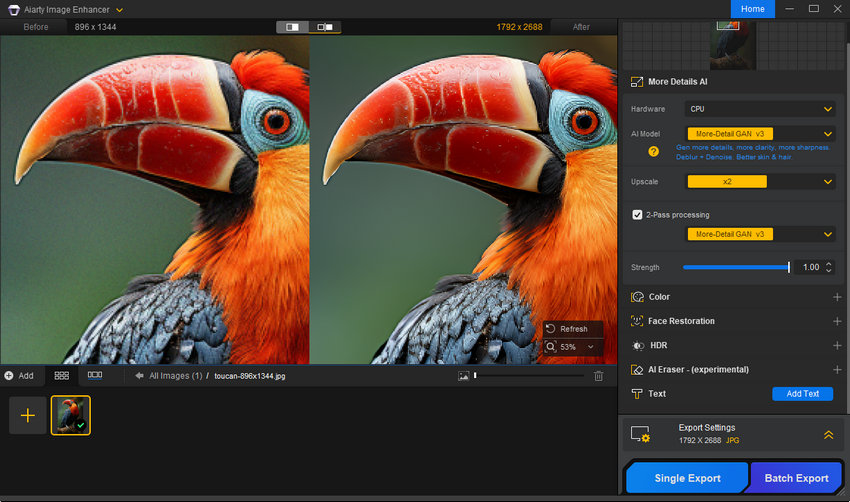The image size is (850, 502).
Task: Click the Strength value stepper arrows
Action: 828,267
